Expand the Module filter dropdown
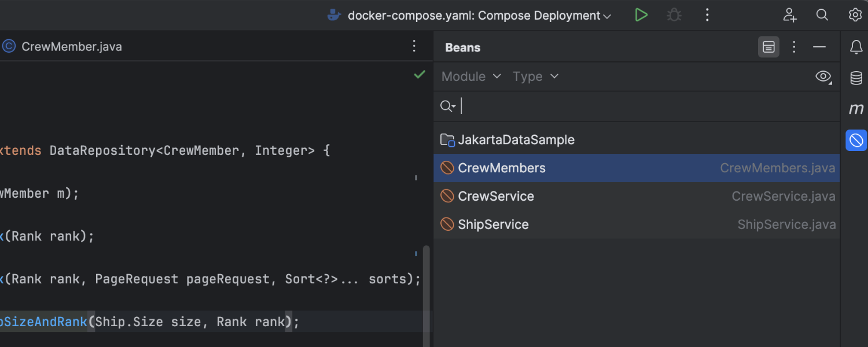The height and width of the screenshot is (347, 868). coord(471,76)
